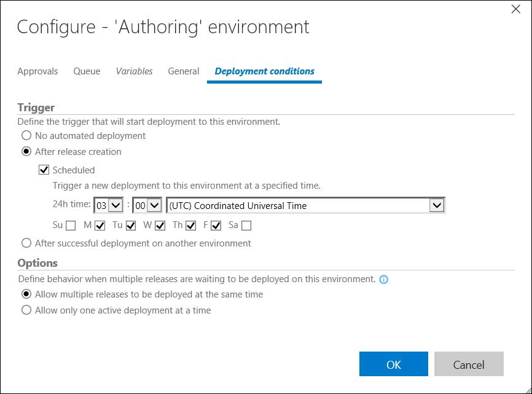Open the Variables tab
The height and width of the screenshot is (394, 532).
click(x=134, y=71)
